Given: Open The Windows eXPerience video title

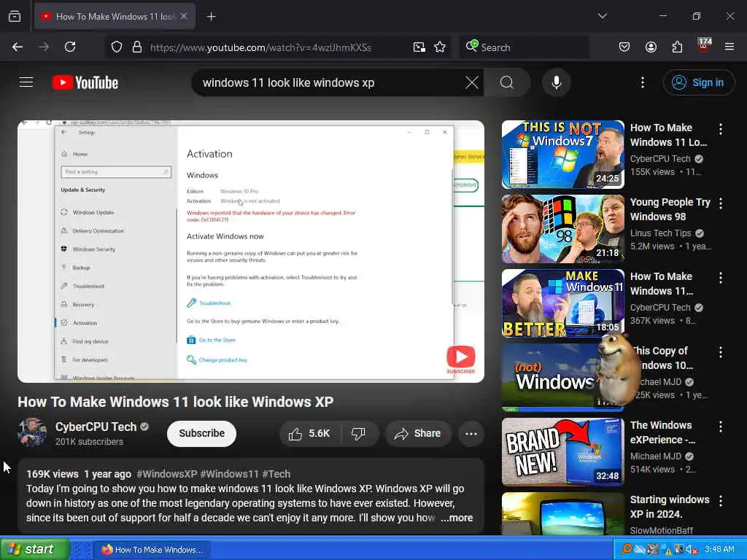Looking at the screenshot, I should pos(662,432).
